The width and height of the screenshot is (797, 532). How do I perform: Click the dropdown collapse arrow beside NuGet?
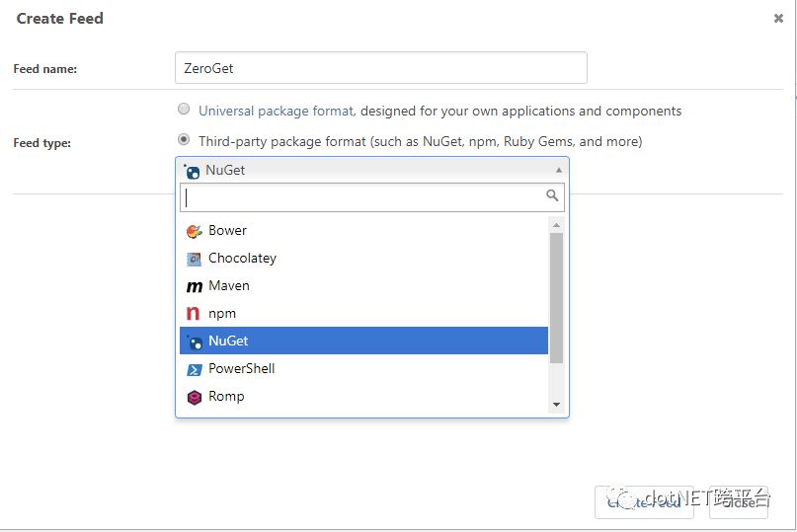[x=559, y=170]
